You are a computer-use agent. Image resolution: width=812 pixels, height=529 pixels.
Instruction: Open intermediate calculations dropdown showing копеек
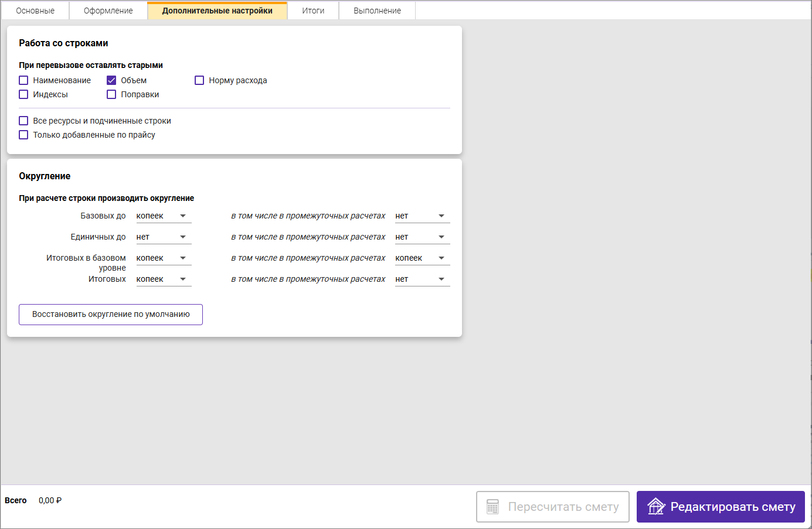422,258
